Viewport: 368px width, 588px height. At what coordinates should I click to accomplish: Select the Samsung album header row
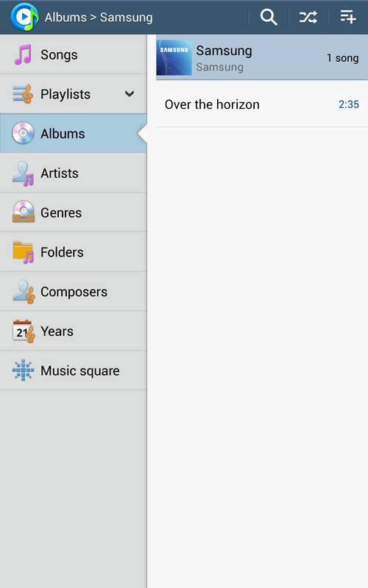tap(262, 58)
